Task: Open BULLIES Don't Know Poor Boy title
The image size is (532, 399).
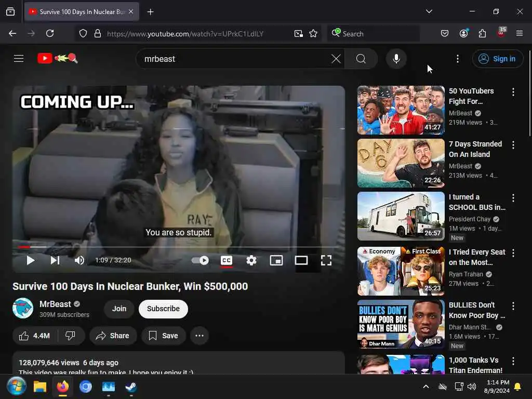Action: (477, 310)
